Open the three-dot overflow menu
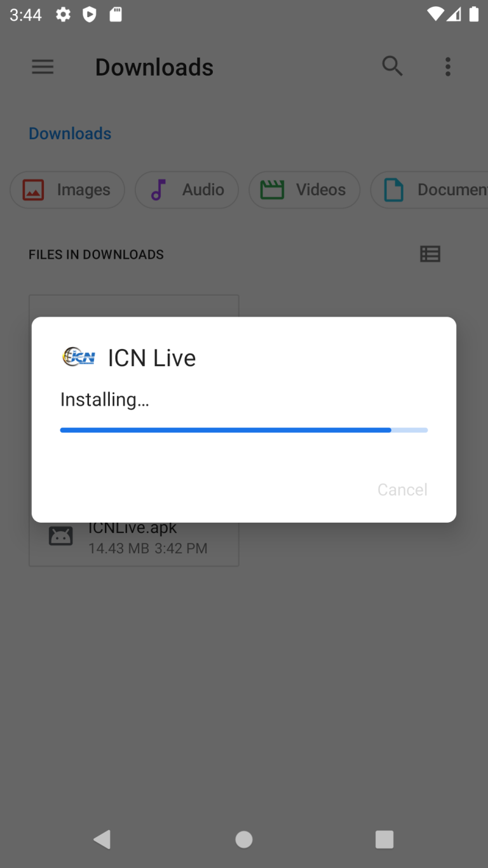488x868 pixels. (x=448, y=67)
